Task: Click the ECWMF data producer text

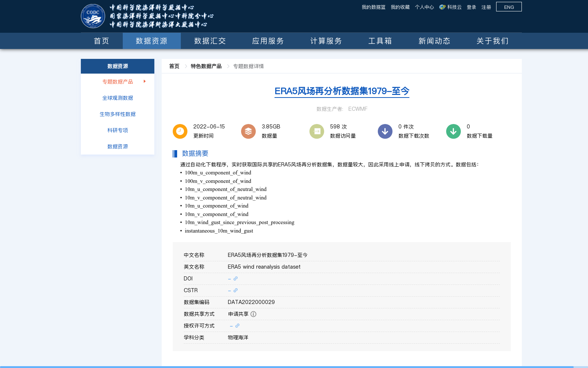Action: pyautogui.click(x=358, y=109)
